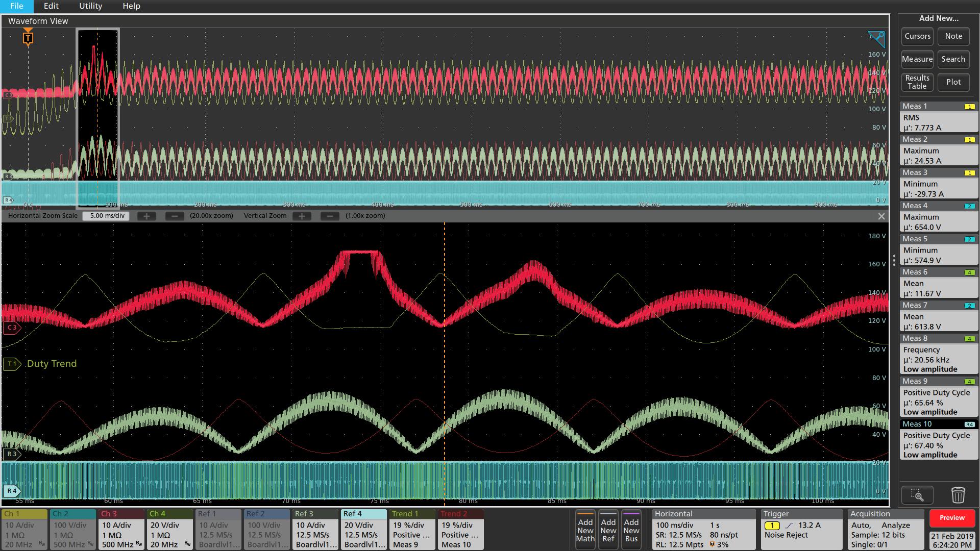Toggle the Ref 4 reference badge
Viewport: 980px width, 551px height.
point(363,529)
